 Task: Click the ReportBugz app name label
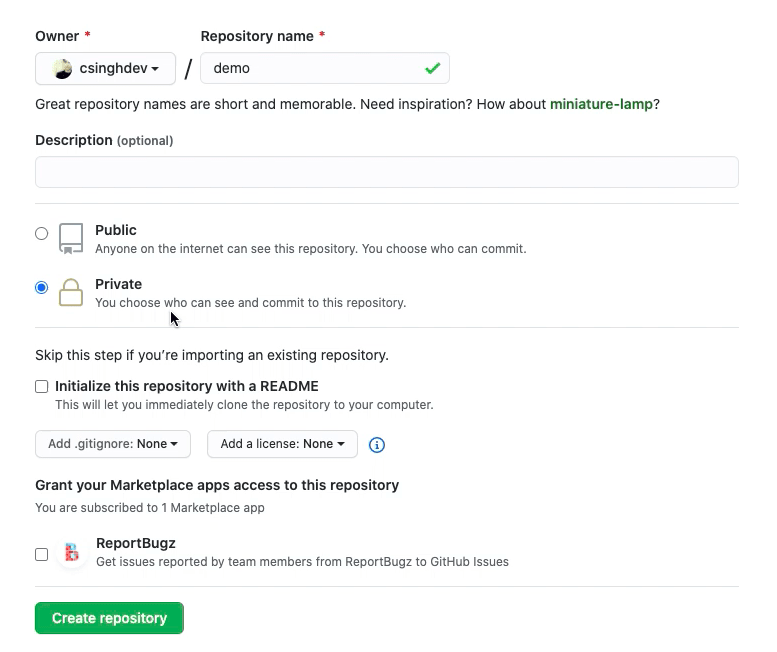(136, 543)
